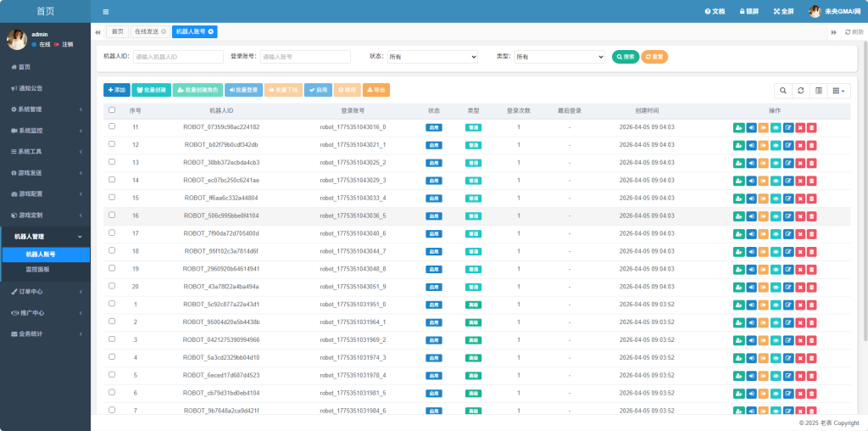Image resolution: width=868 pixels, height=431 pixels.
Task: Click the 未央GMAI网 user avatar menu
Action: click(834, 11)
